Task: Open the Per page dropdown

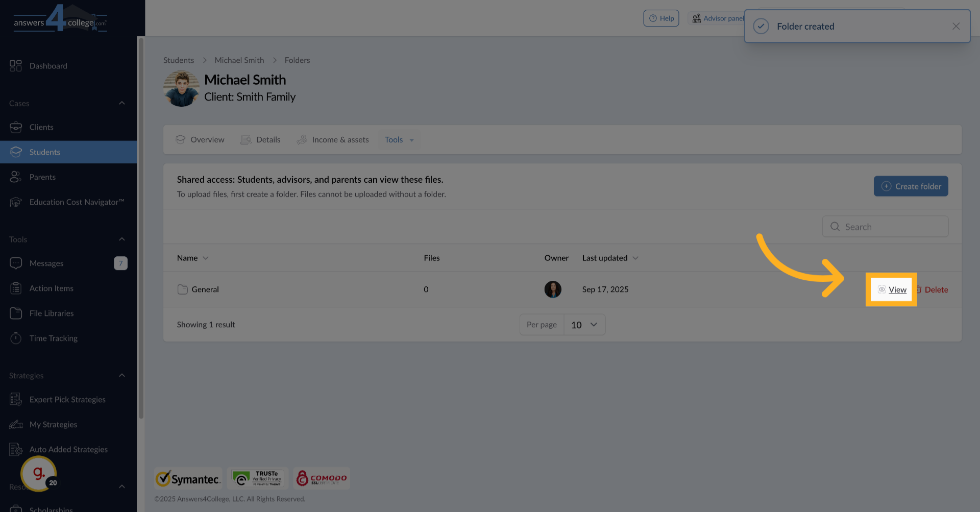Action: 584,325
